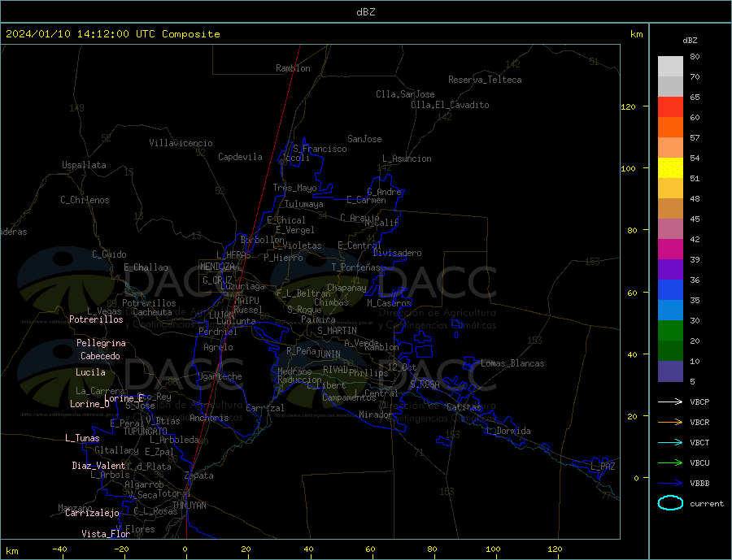The width and height of the screenshot is (732, 560).
Task: Click the Vista_Flor map label
Action: coord(106,534)
